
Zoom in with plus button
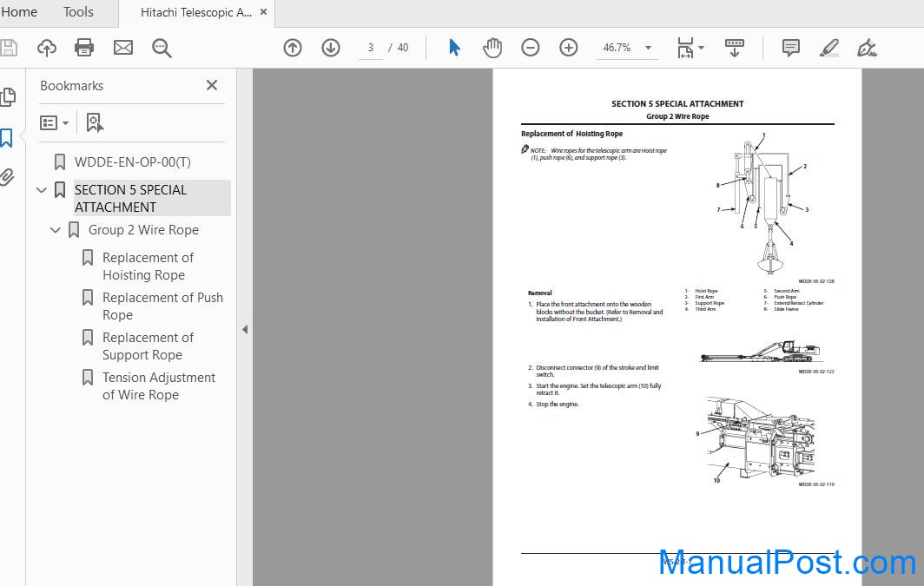click(569, 48)
